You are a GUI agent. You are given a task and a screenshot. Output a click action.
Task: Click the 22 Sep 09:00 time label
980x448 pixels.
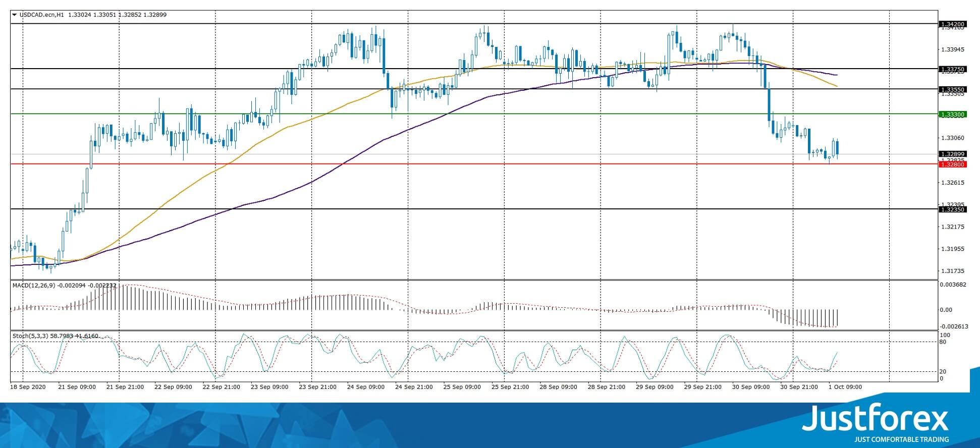pyautogui.click(x=173, y=387)
